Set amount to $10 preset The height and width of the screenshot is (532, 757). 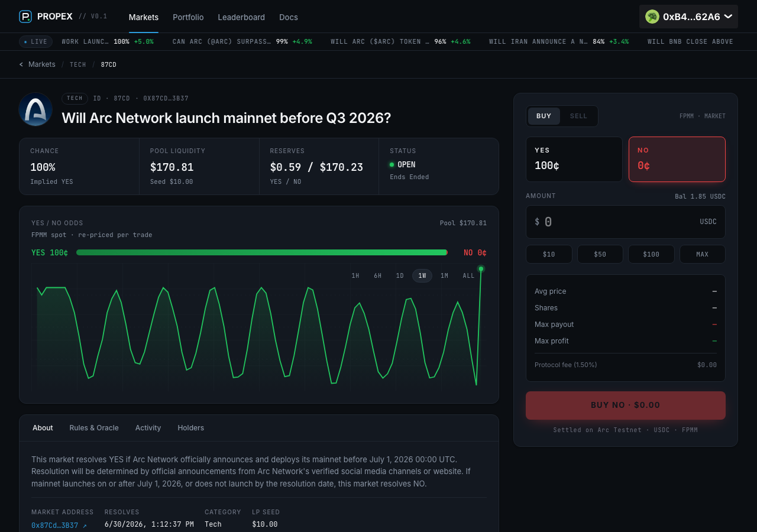pyautogui.click(x=549, y=254)
